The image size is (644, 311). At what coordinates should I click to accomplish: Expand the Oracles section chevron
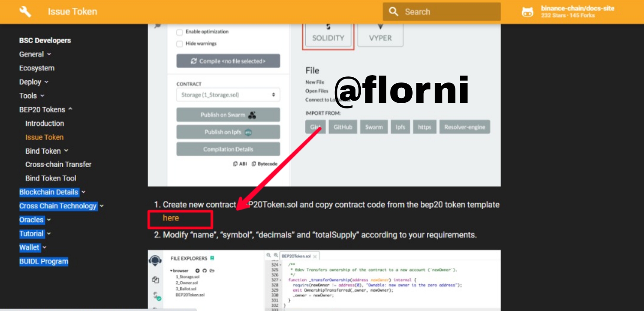49,220
